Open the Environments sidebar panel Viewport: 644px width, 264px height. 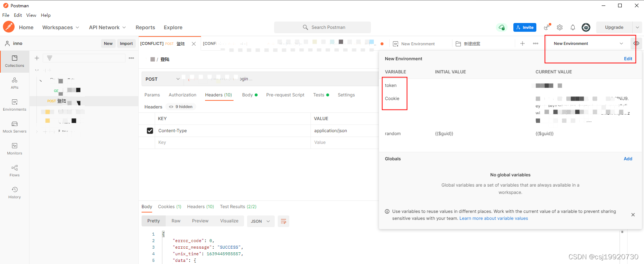(15, 105)
